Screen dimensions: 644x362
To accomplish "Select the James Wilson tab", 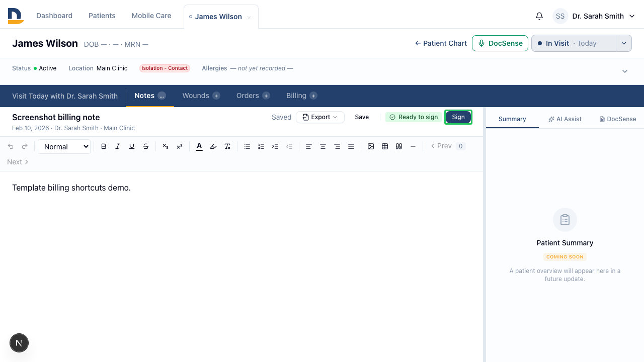I will [218, 17].
